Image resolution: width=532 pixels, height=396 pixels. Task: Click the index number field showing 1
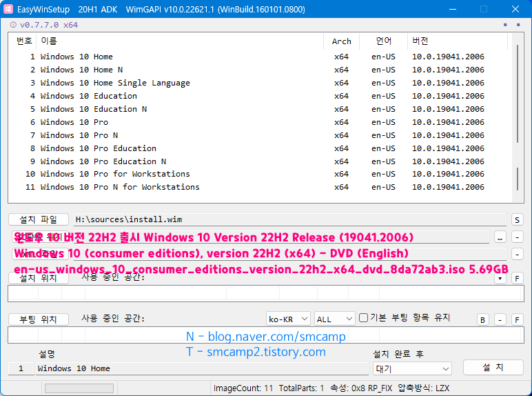point(21,368)
